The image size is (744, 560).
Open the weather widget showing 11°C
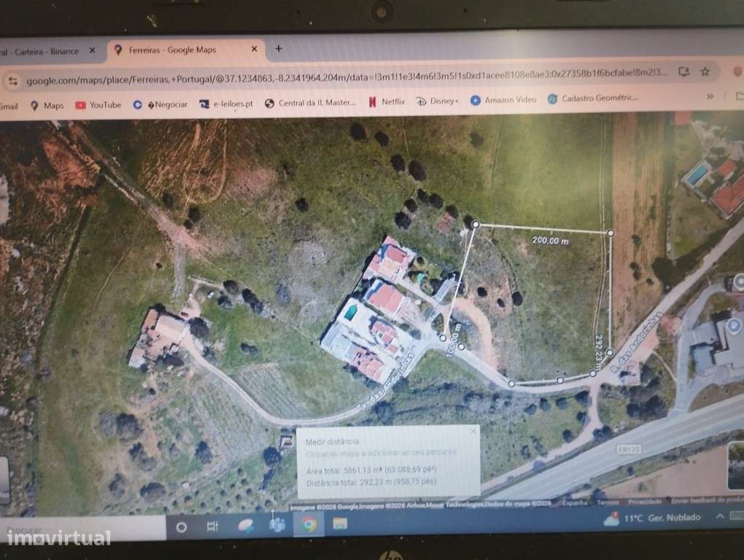click(652, 518)
